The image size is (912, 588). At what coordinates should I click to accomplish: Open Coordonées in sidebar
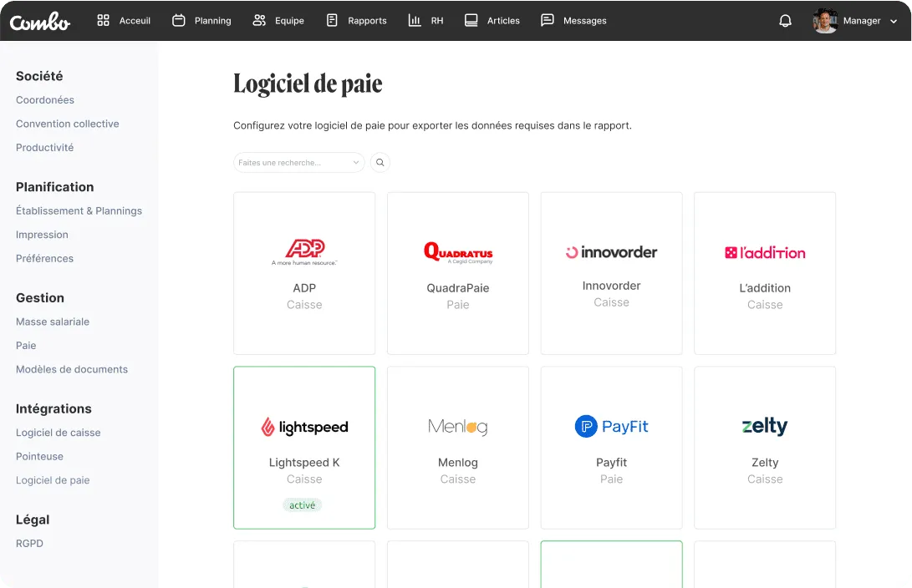(x=45, y=100)
